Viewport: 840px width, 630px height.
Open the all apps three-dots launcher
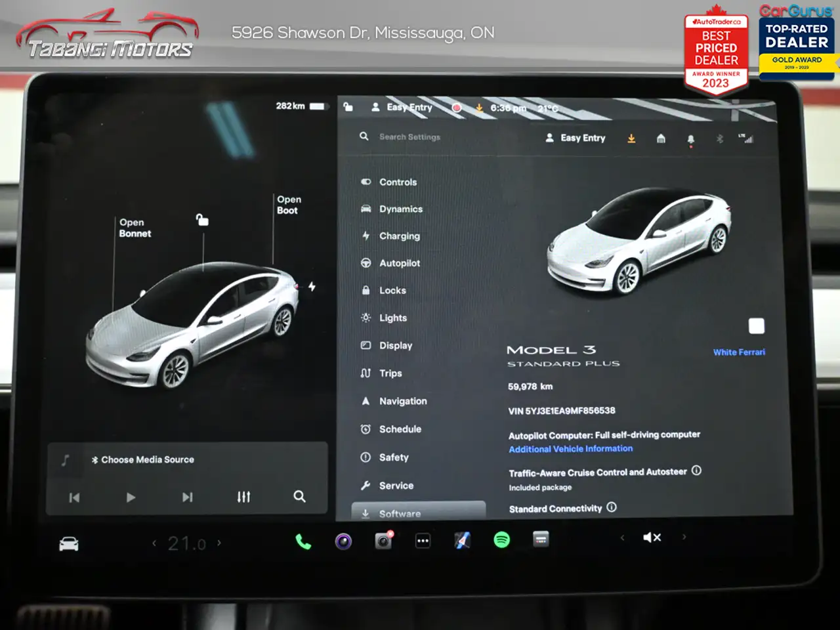[x=423, y=541]
